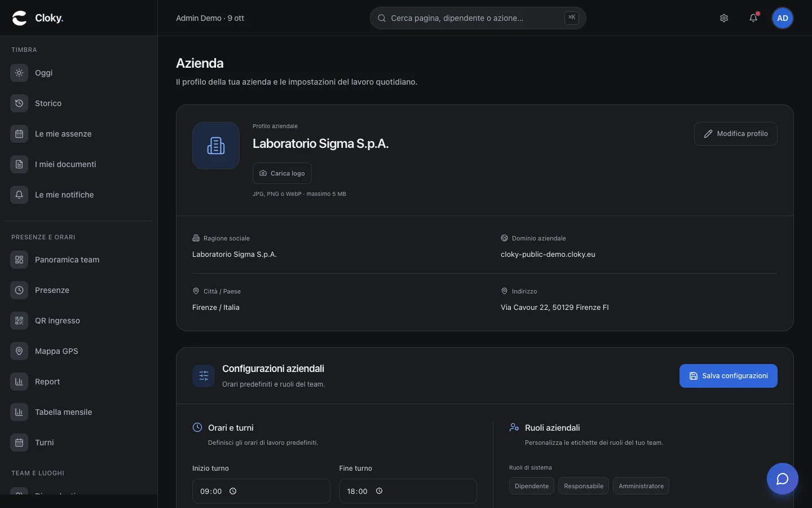The image size is (812, 508).
Task: Click Tabella mensile chart icon
Action: click(19, 412)
